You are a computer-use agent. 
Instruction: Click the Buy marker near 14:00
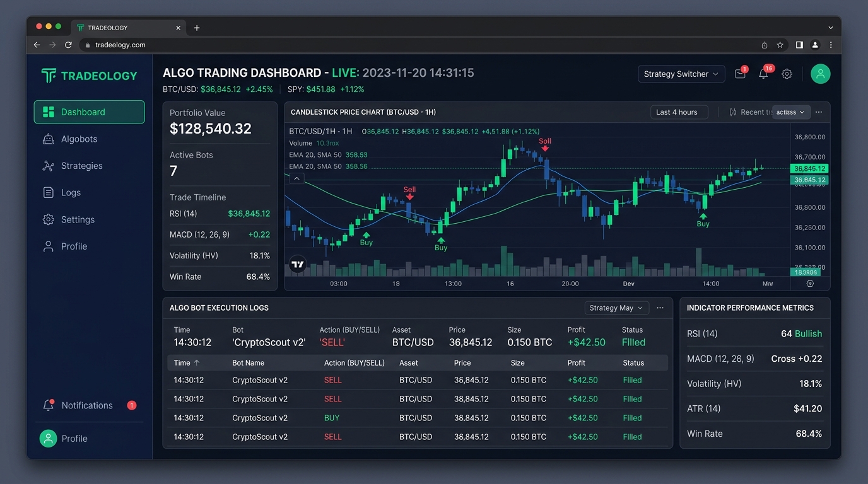click(703, 220)
